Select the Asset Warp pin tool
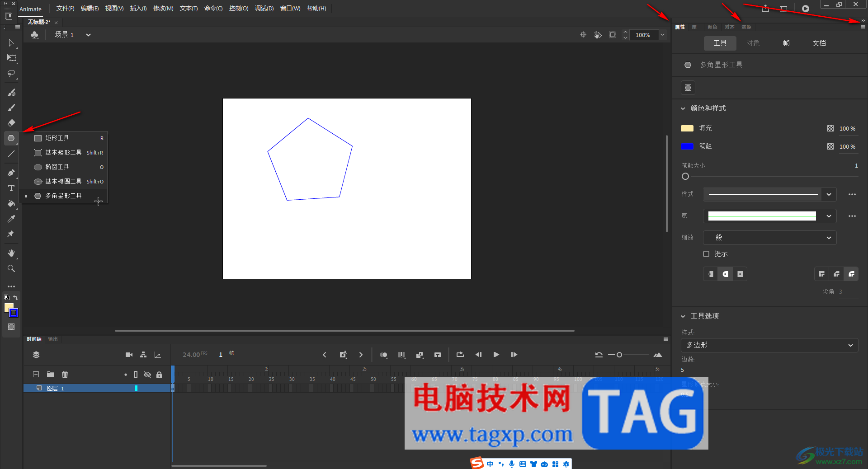868x469 pixels. click(x=11, y=234)
